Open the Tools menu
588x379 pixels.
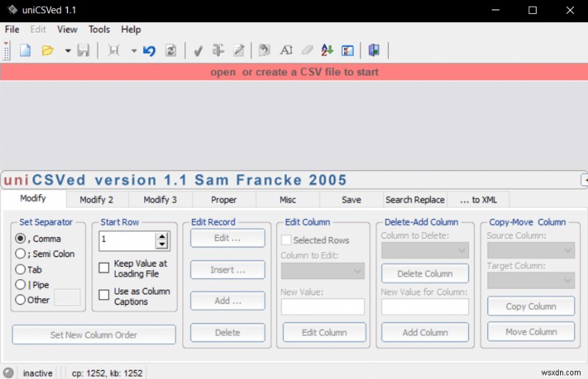99,29
